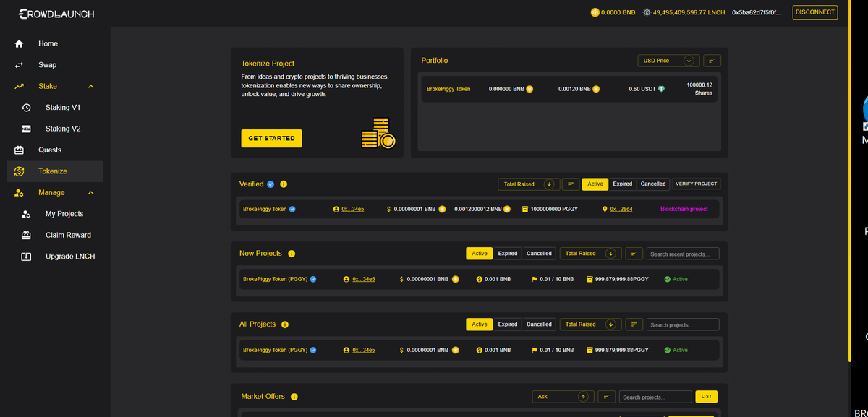Select Tokenize in the sidebar

(x=55, y=171)
